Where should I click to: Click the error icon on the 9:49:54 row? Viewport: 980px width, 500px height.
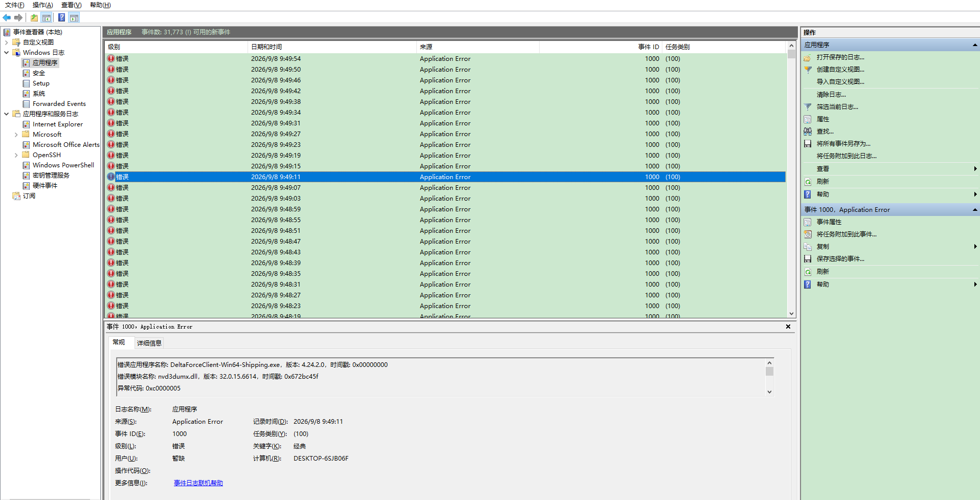pyautogui.click(x=111, y=58)
